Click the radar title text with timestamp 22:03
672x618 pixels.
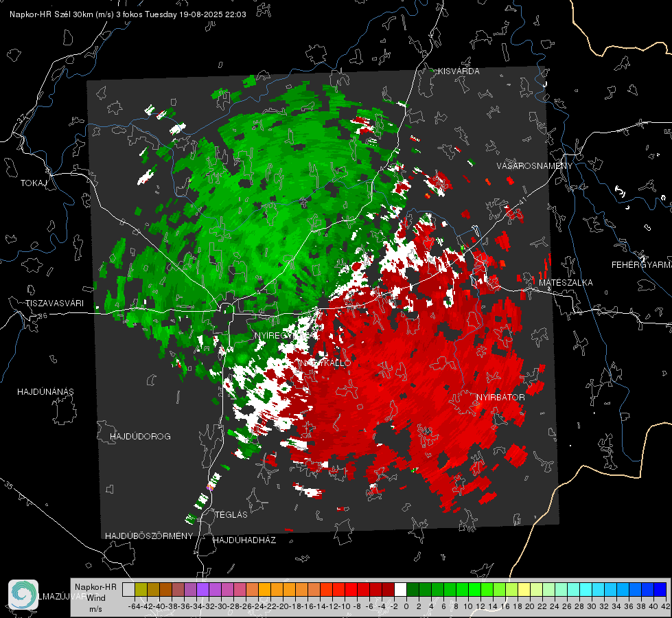click(x=128, y=14)
